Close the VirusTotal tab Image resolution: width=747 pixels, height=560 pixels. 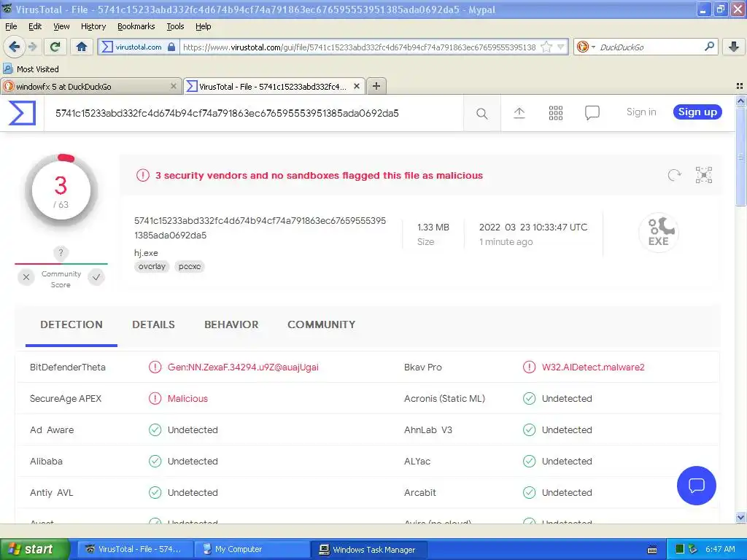[x=356, y=86]
